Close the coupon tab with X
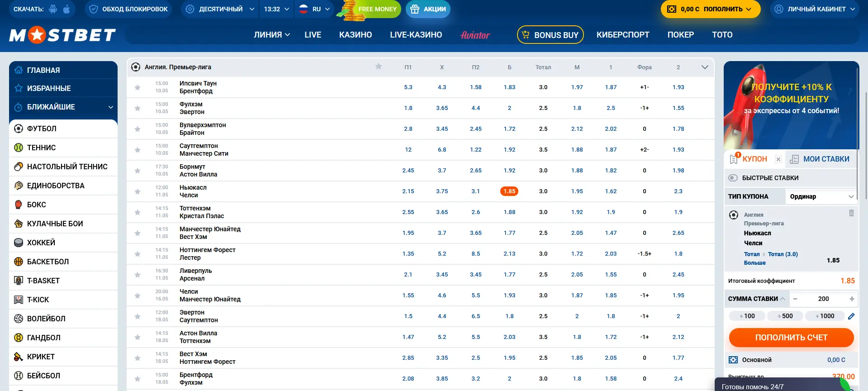 tap(778, 159)
